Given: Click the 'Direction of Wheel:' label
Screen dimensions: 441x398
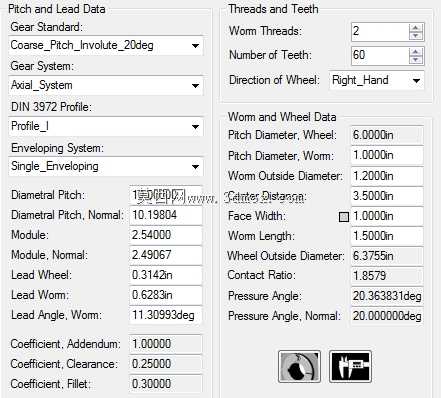Looking at the screenshot, I should pos(274,80).
